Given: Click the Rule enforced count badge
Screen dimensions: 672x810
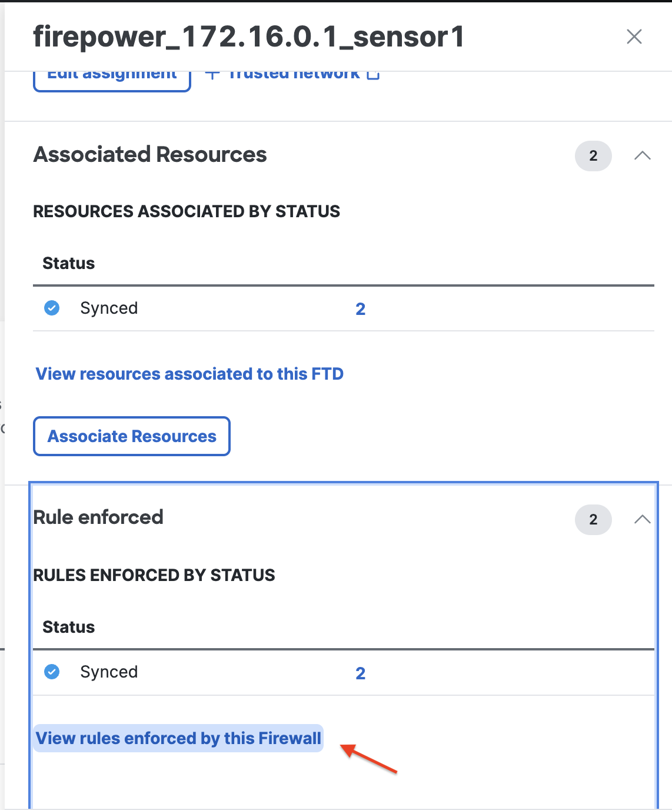Looking at the screenshot, I should tap(593, 519).
